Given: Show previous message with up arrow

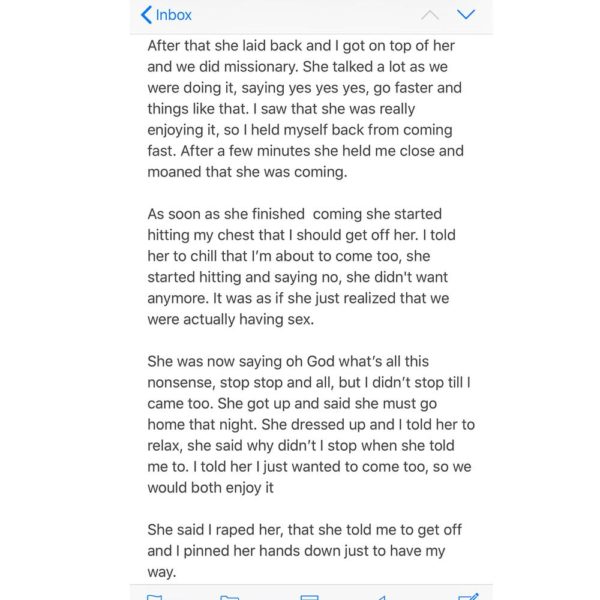Looking at the screenshot, I should click(430, 15).
